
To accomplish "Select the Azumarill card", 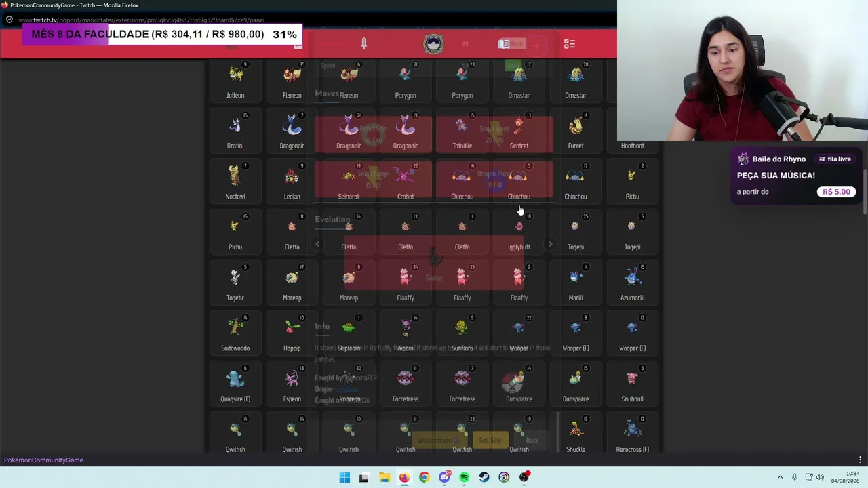I will tap(633, 283).
